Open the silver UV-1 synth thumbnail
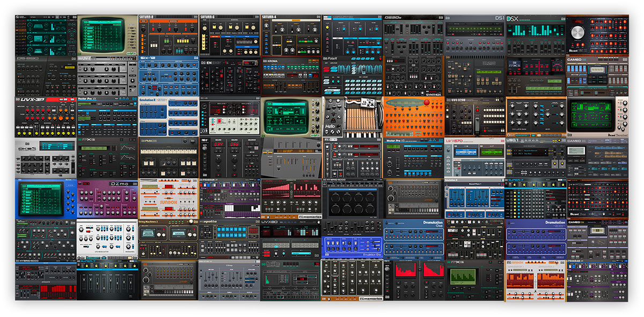644x317 pixels. point(107,75)
